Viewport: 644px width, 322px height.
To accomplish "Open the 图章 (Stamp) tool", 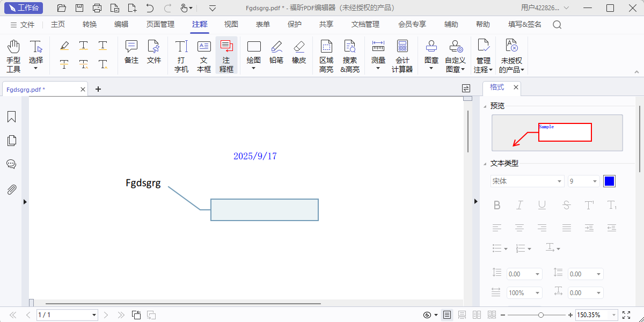I will pos(431,54).
